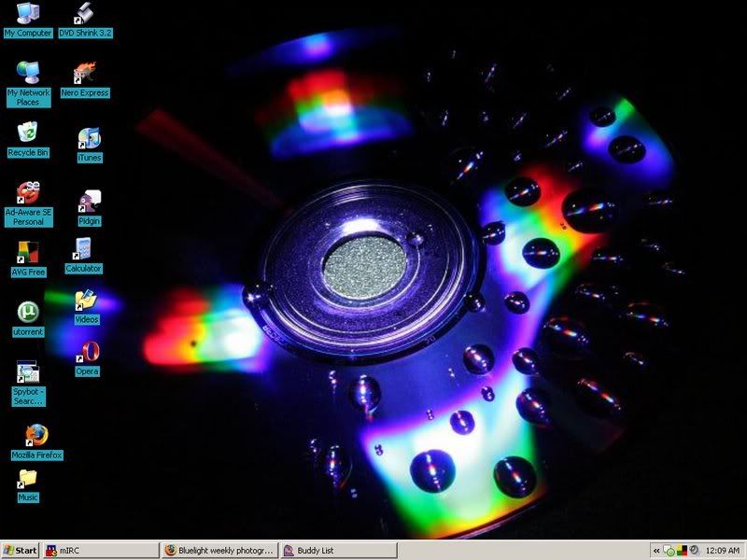Expand hidden system tray icons
The width and height of the screenshot is (747, 560).
click(656, 551)
